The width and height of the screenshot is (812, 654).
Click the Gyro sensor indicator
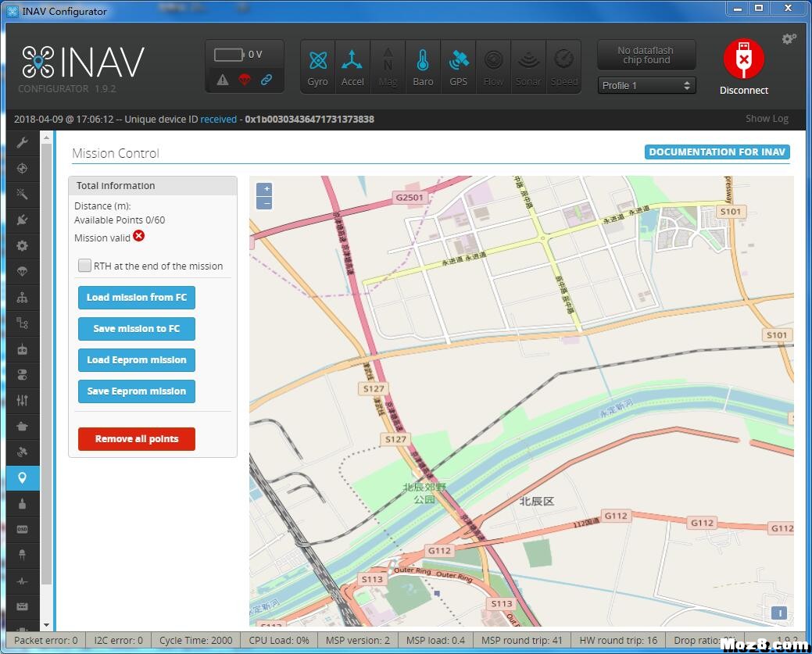317,67
